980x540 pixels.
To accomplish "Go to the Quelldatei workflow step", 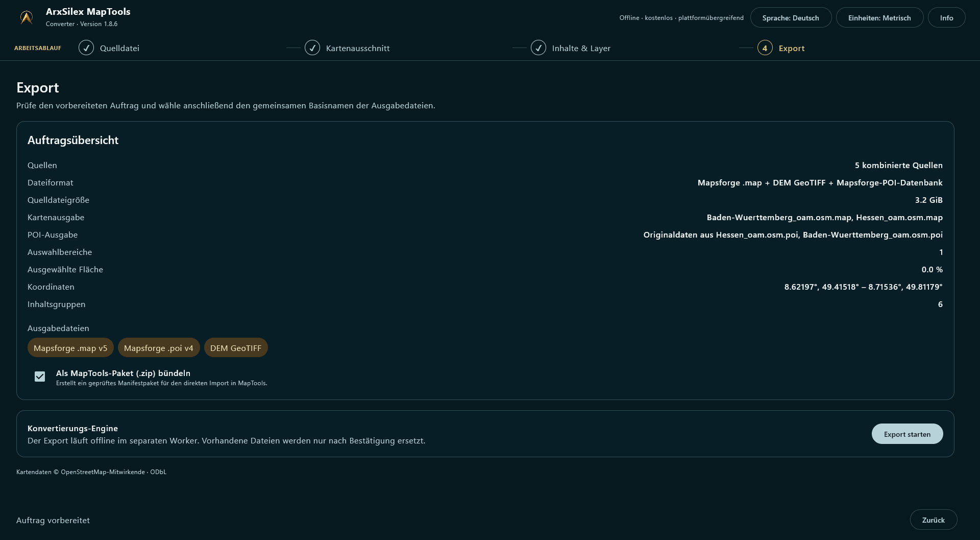I will click(119, 48).
